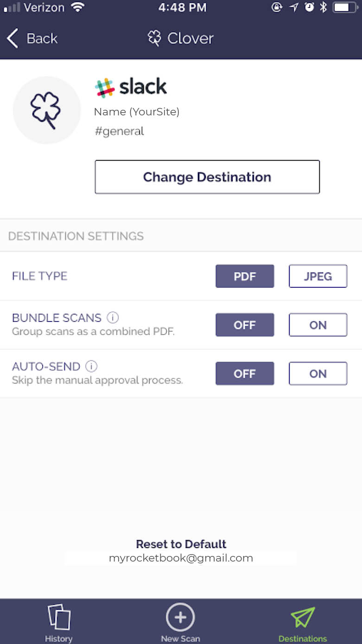Tap the large clover symbol circle
The width and height of the screenshot is (362, 644).
click(x=46, y=110)
